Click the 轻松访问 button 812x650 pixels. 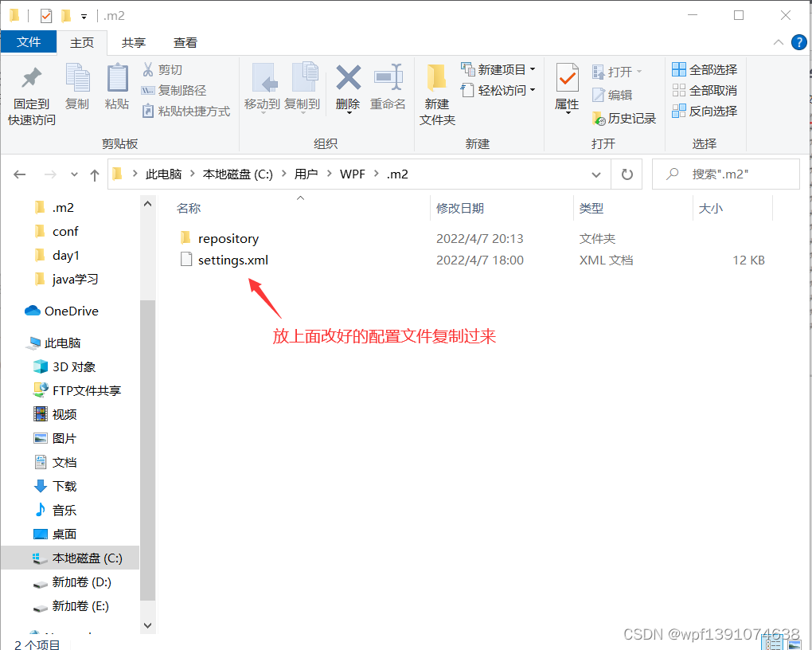(x=498, y=89)
